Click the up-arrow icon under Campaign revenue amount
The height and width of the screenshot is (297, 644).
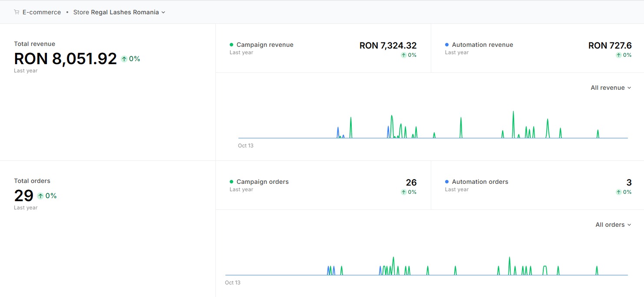point(403,55)
